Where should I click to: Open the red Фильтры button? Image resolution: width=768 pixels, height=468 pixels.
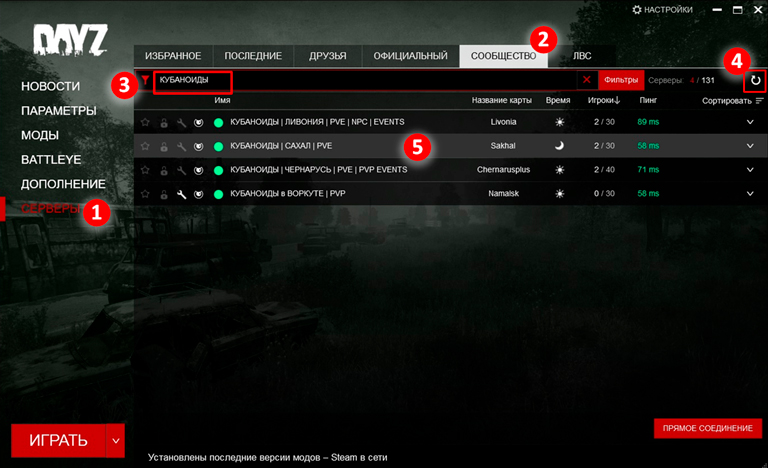coord(621,80)
